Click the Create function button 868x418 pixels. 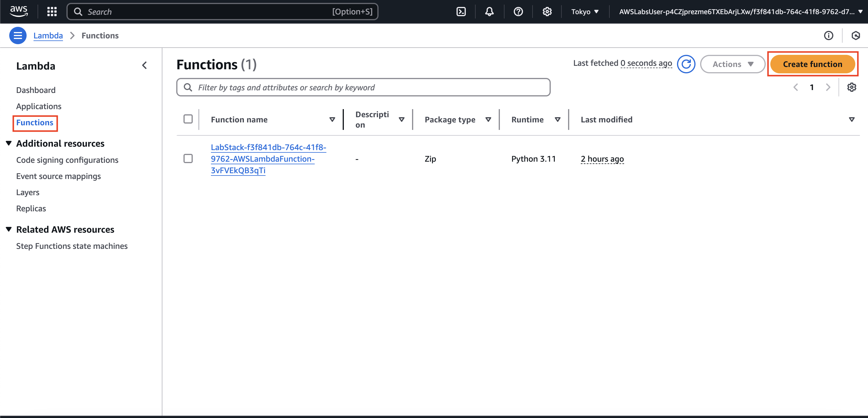(812, 64)
